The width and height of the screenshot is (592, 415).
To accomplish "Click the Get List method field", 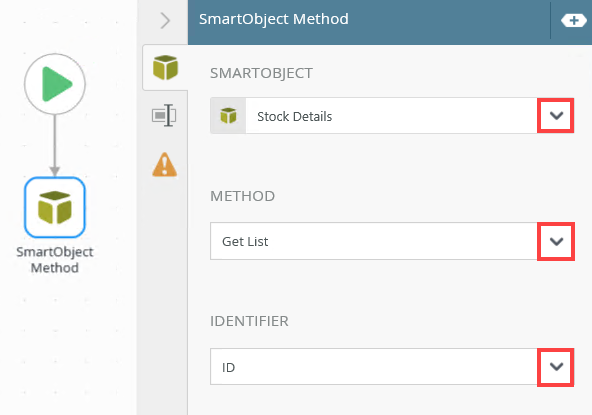I will (x=374, y=241).
